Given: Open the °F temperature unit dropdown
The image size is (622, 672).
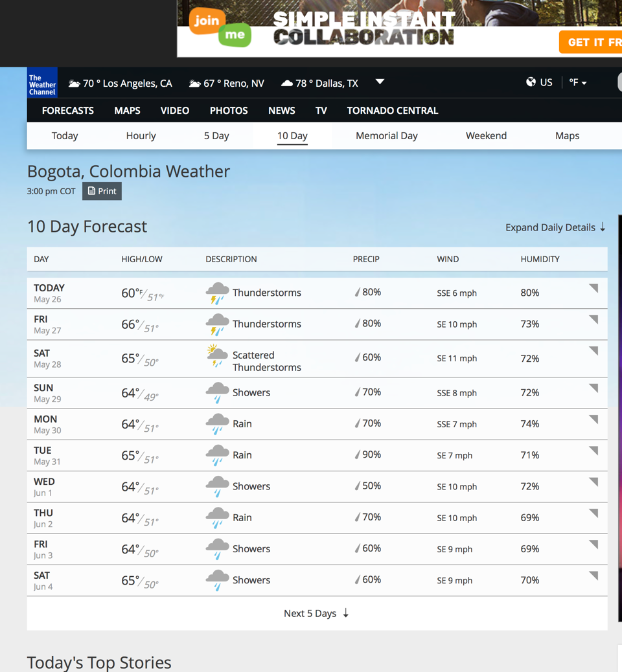Looking at the screenshot, I should click(x=577, y=83).
